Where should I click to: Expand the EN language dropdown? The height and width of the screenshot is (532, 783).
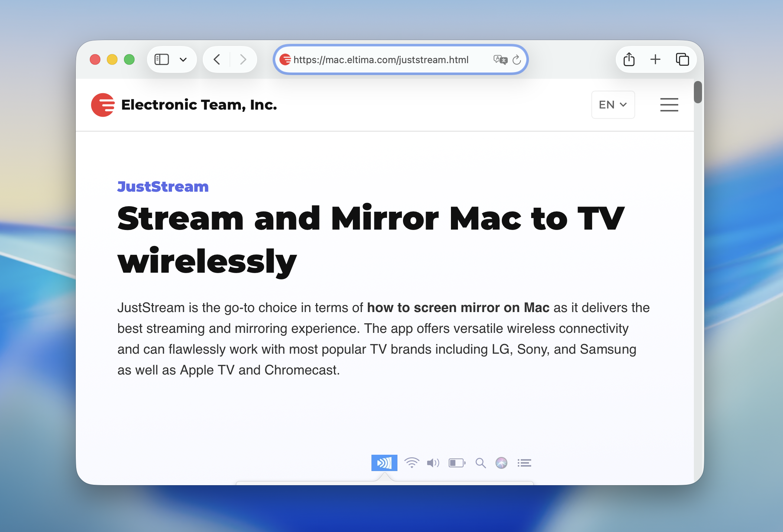pyautogui.click(x=613, y=105)
